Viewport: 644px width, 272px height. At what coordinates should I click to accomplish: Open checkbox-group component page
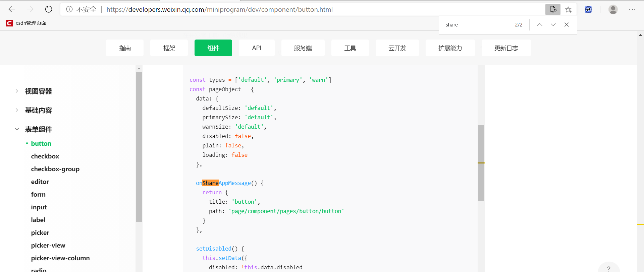(x=55, y=169)
